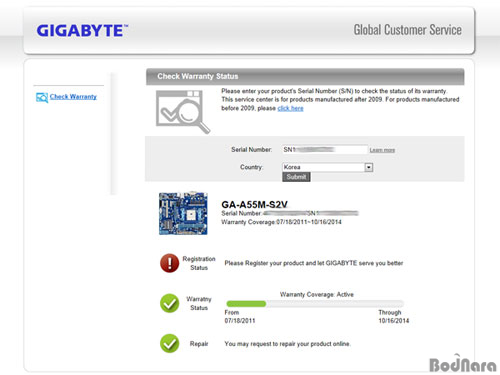Viewport: 500px width, 375px height.
Task: Click the Submit button
Action: (296, 177)
